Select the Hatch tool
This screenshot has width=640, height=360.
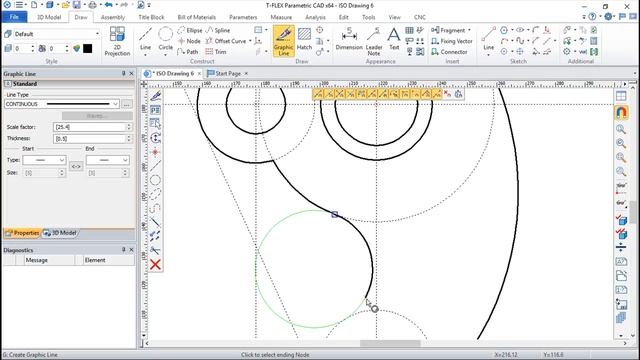pyautogui.click(x=304, y=39)
